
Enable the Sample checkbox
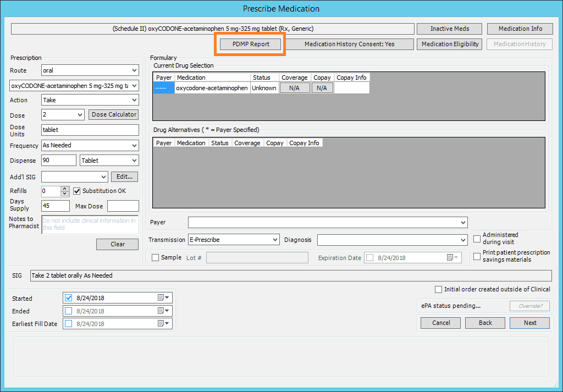[x=155, y=257]
